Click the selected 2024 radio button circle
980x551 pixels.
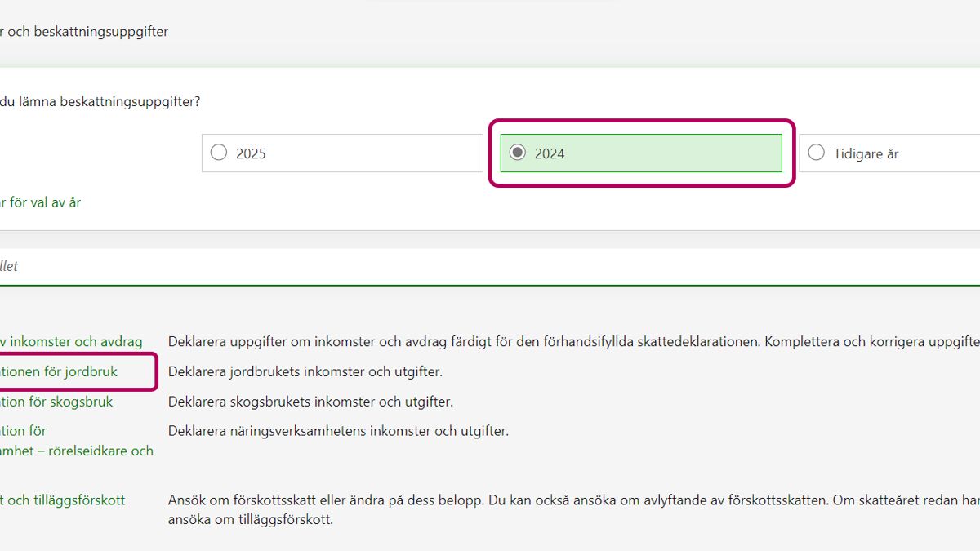pyautogui.click(x=517, y=153)
